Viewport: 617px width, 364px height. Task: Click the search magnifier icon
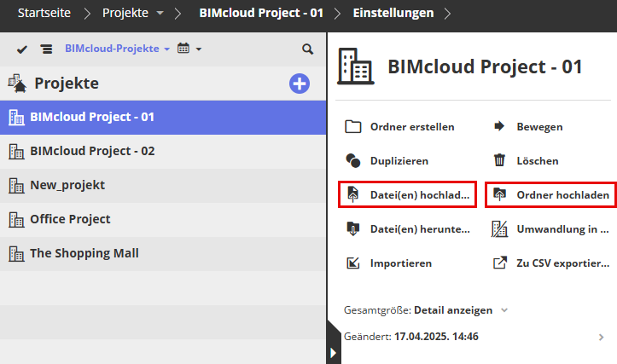coord(307,49)
